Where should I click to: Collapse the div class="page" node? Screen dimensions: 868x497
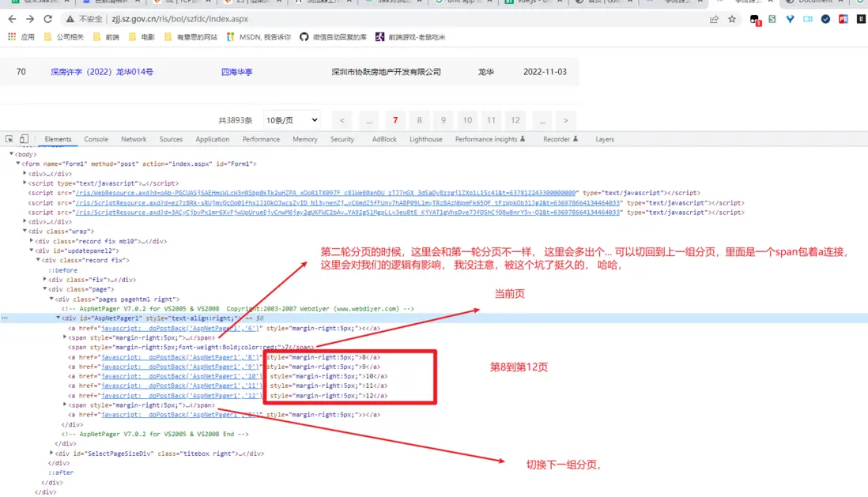tap(45, 289)
